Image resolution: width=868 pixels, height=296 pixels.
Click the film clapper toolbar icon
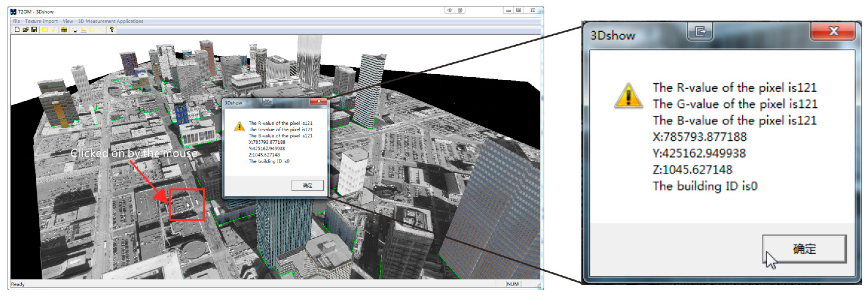point(64,30)
